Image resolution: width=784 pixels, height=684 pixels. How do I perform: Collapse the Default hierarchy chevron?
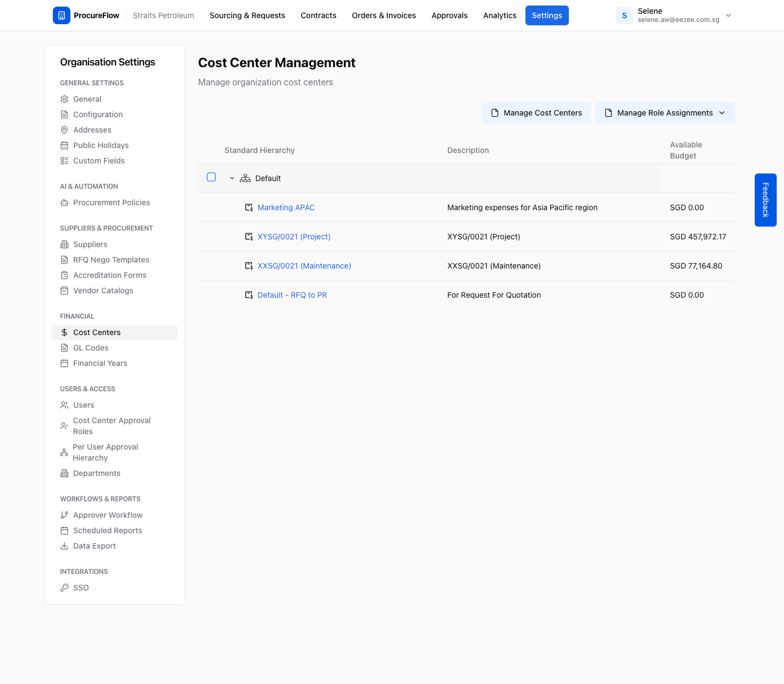(x=232, y=178)
